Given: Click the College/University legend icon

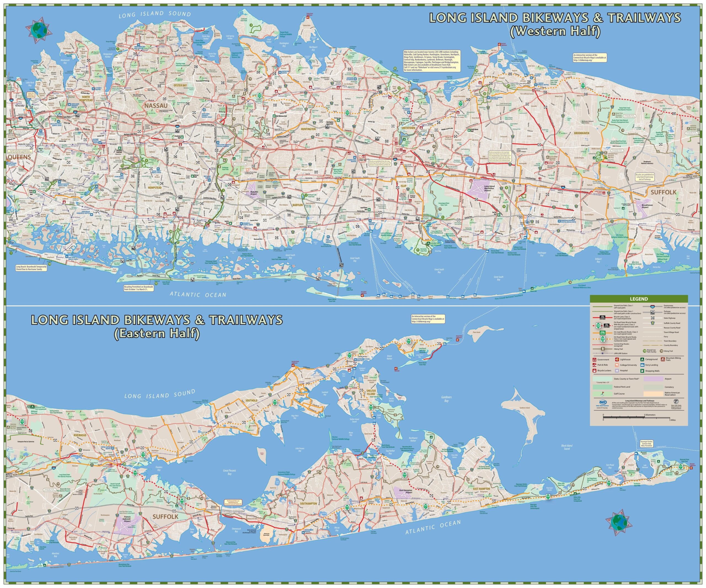Looking at the screenshot, I should coord(617,365).
